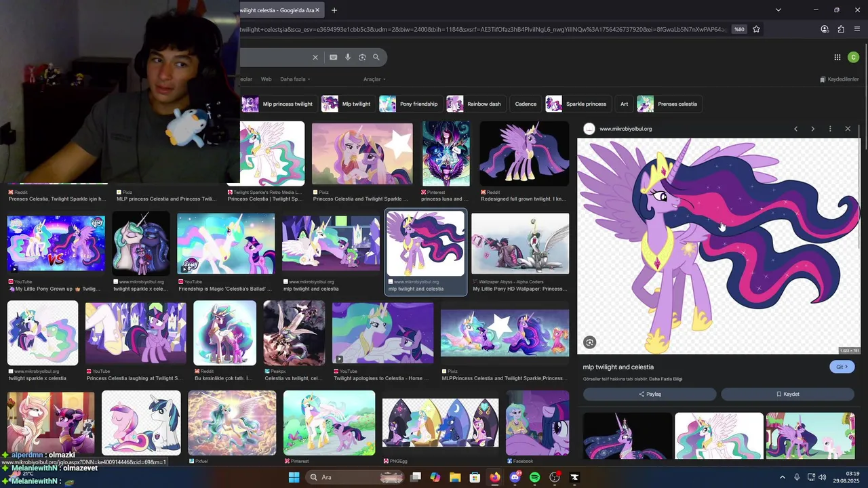Click the large Twilight preview image
The width and height of the screenshot is (868, 488).
pyautogui.click(x=719, y=246)
